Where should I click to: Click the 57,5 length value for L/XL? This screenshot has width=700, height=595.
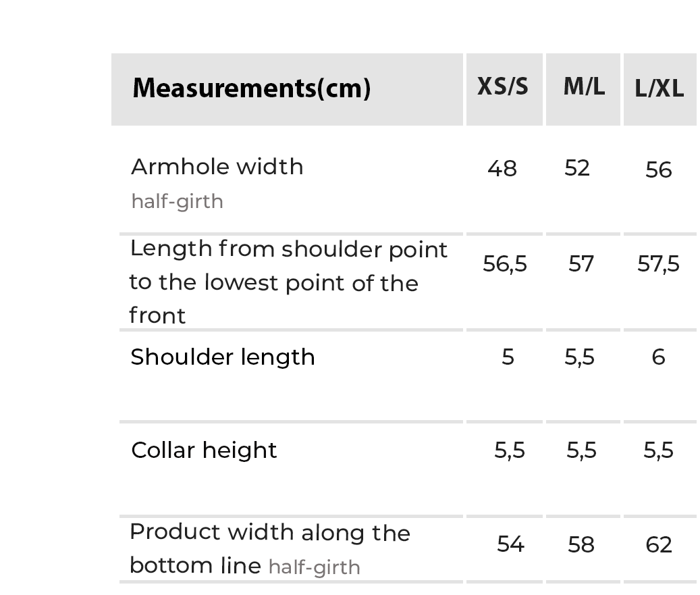659,263
